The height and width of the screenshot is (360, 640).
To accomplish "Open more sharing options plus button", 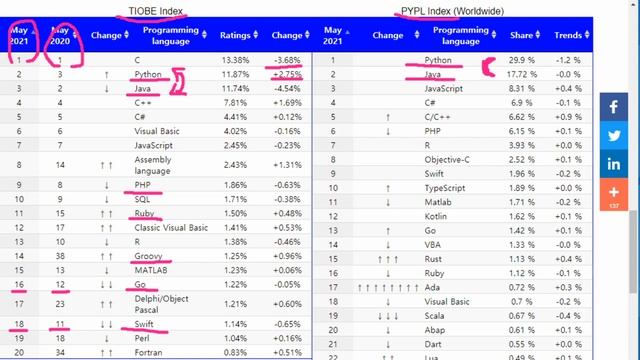I will tap(613, 194).
